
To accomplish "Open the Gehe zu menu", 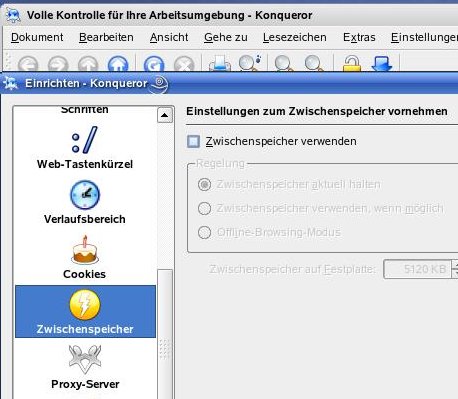I will click(x=226, y=37).
